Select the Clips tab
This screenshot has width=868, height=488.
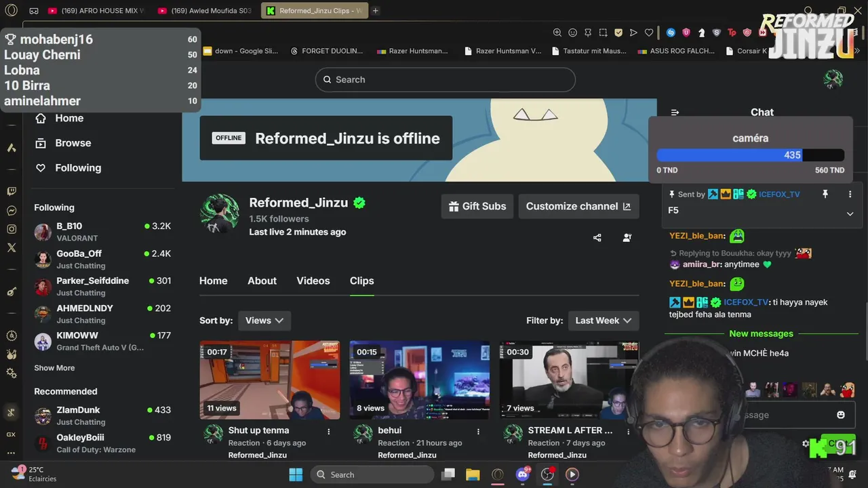click(x=362, y=281)
